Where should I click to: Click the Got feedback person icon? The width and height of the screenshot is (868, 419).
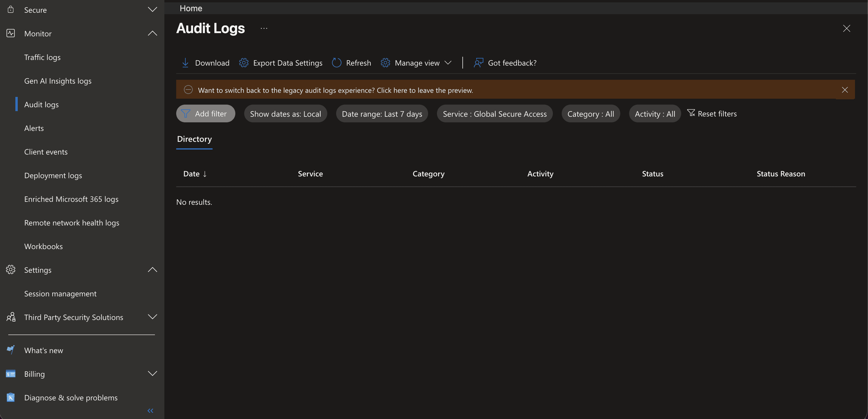pos(478,63)
